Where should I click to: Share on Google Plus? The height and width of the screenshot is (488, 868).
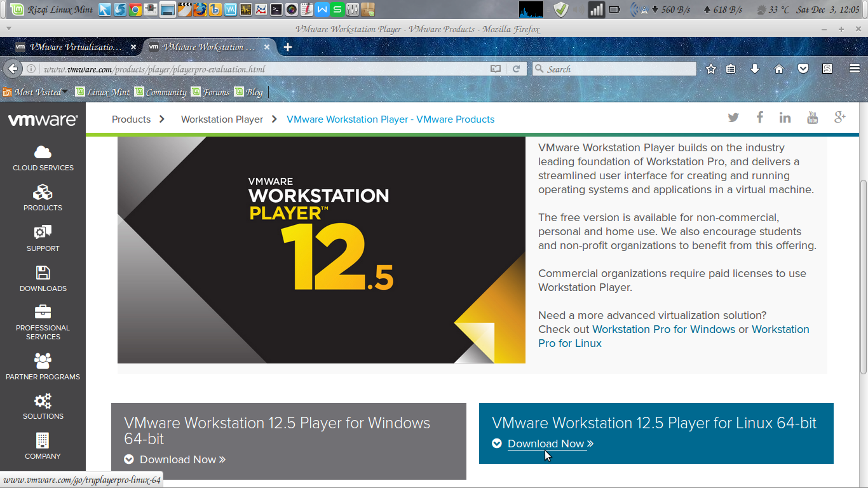(840, 118)
